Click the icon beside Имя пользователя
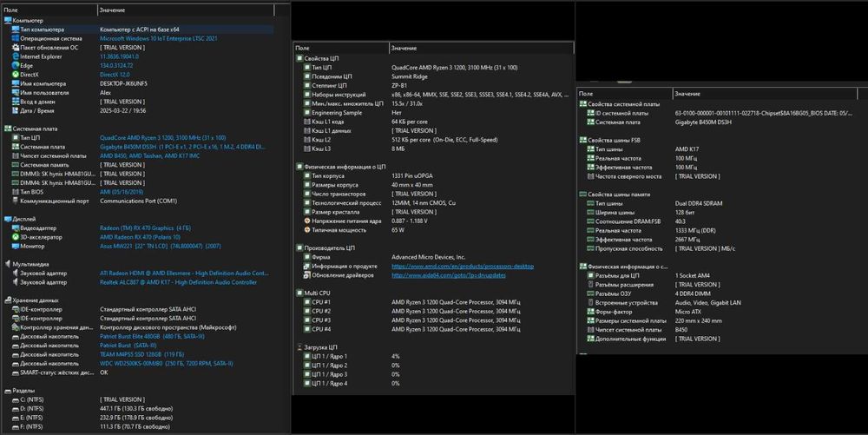The height and width of the screenshot is (435, 868). click(x=16, y=92)
